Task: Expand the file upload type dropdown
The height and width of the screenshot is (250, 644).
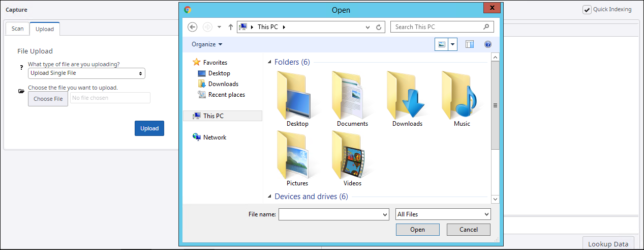Action: tap(86, 73)
